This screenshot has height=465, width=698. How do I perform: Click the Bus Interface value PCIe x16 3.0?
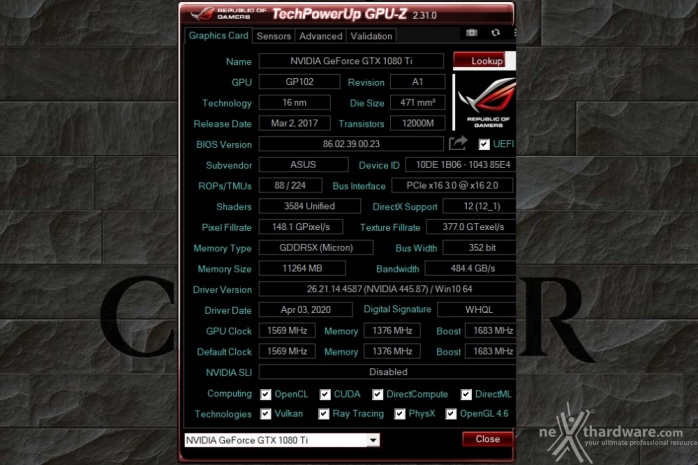point(452,185)
